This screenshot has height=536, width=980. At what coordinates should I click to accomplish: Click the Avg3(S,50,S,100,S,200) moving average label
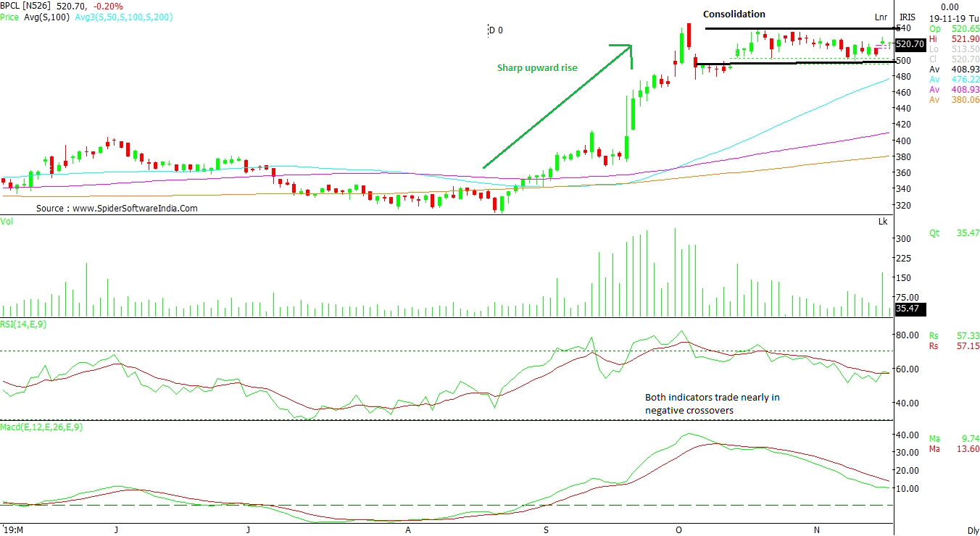(122, 16)
